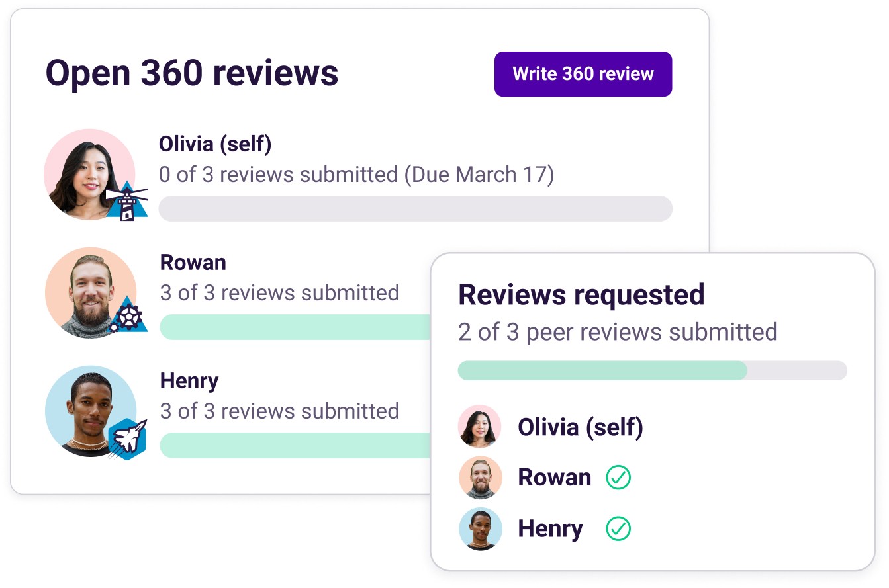This screenshot has height=588, width=889.
Task: Click the Write 360 review button
Action: tap(583, 74)
